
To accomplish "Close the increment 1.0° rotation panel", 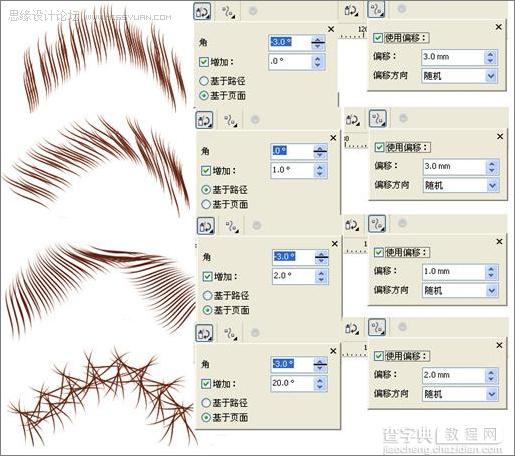I will point(333,138).
